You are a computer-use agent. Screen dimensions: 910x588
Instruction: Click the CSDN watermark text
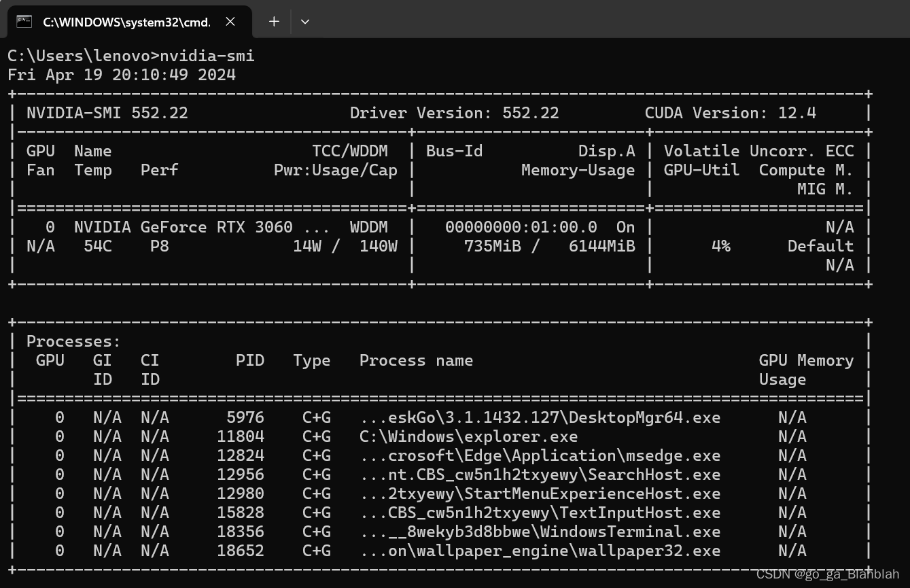pos(826,573)
